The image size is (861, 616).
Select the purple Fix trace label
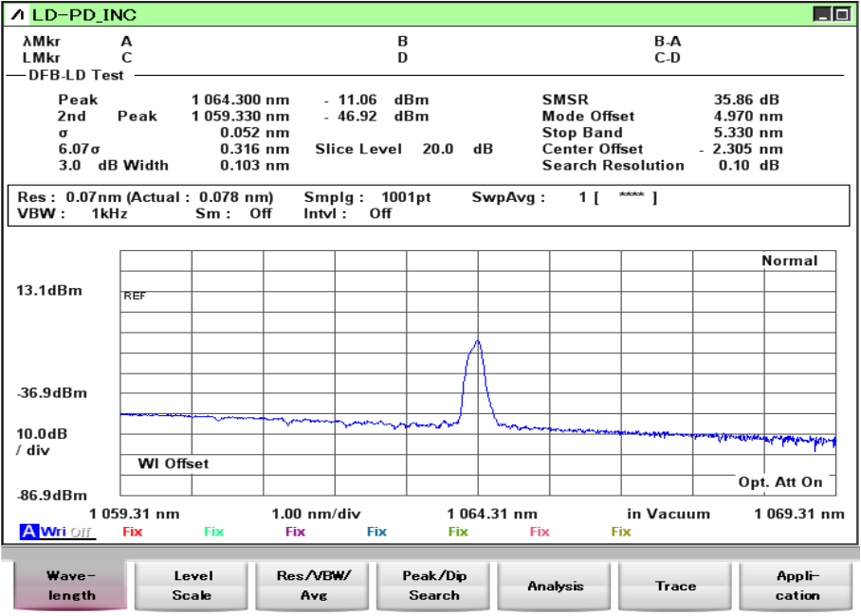(x=296, y=532)
